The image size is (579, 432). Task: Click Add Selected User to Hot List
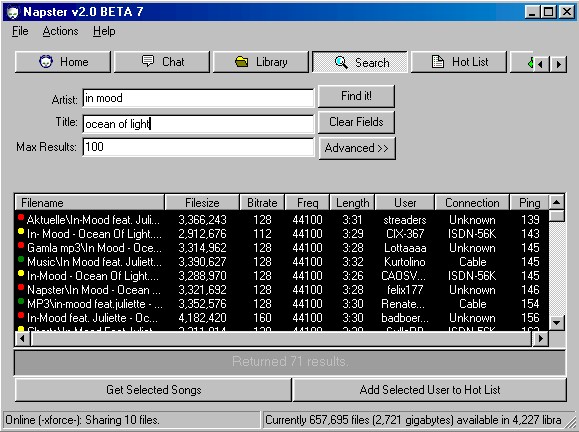[x=429, y=390]
